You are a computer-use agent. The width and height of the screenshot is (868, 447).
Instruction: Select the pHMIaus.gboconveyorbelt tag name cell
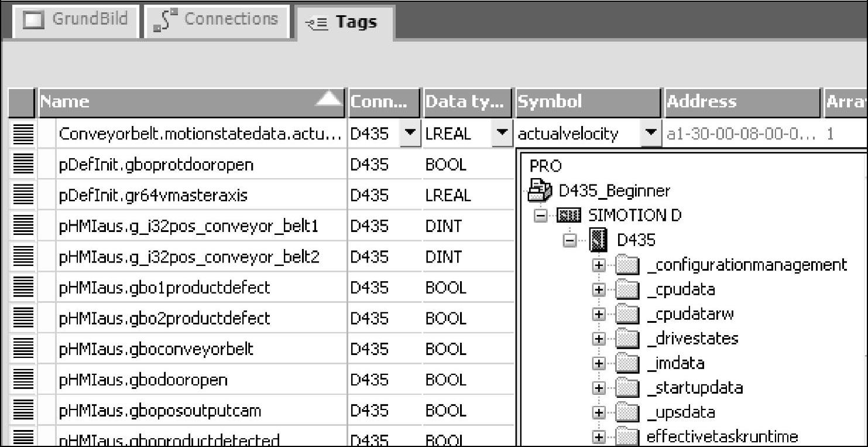156,349
